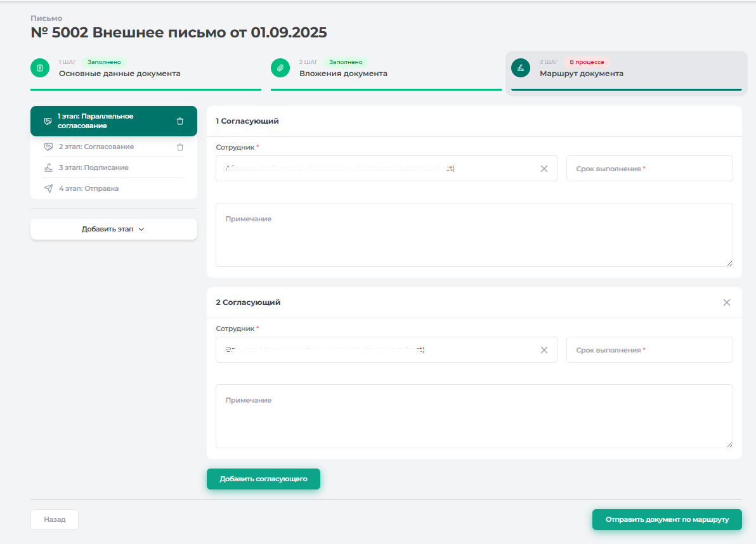Image resolution: width=756 pixels, height=544 pixels.
Task: Click the send icon of 4 этап
Action: click(48, 189)
